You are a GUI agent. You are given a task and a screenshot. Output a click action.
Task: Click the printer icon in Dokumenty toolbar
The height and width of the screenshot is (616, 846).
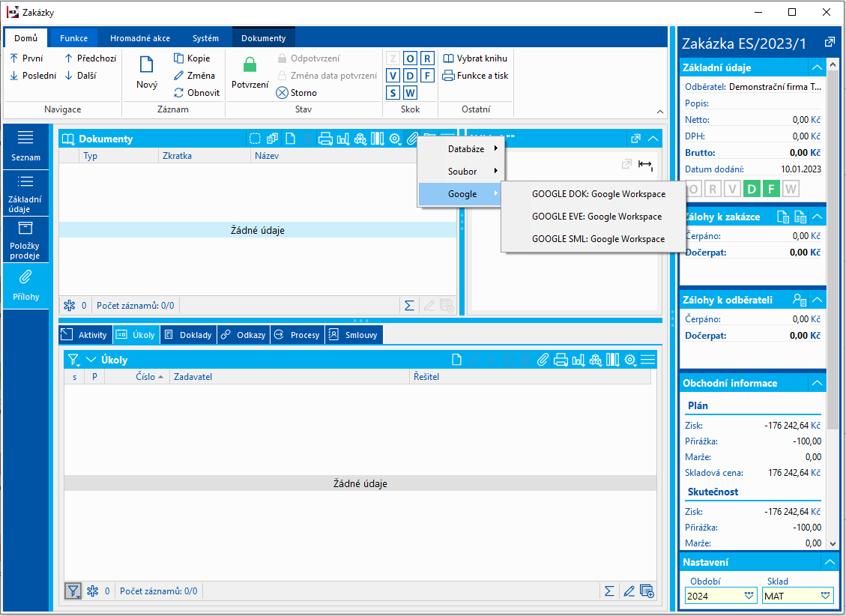tap(325, 139)
